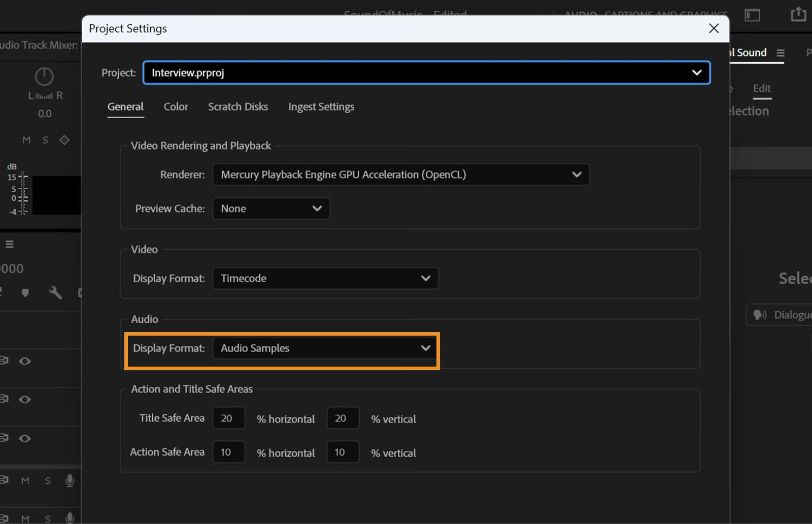Solo the audio track with the S button
Screen dimensions: 812x524
(47, 480)
